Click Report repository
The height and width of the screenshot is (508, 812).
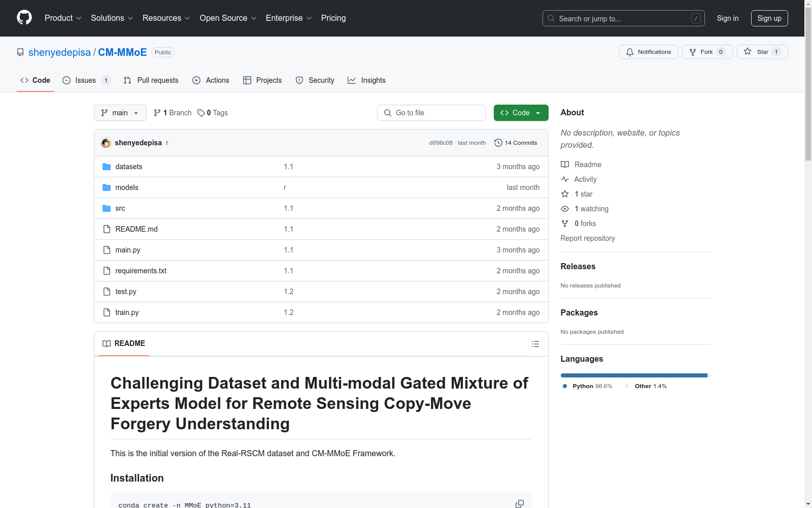(x=588, y=238)
